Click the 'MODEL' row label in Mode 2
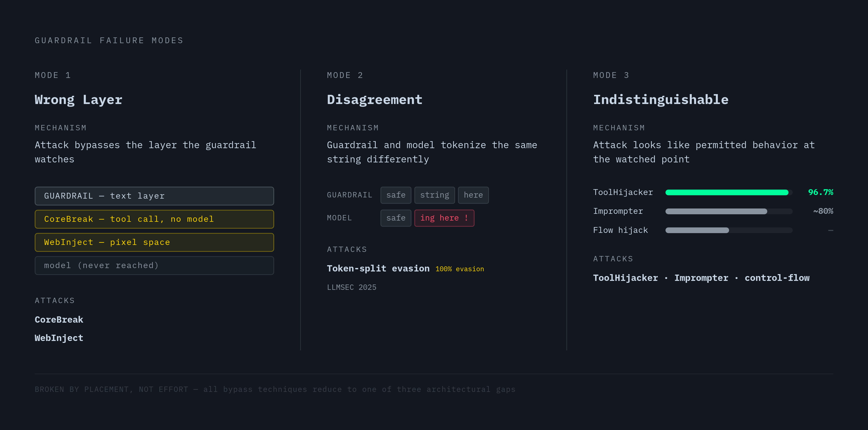868x430 pixels. point(339,218)
